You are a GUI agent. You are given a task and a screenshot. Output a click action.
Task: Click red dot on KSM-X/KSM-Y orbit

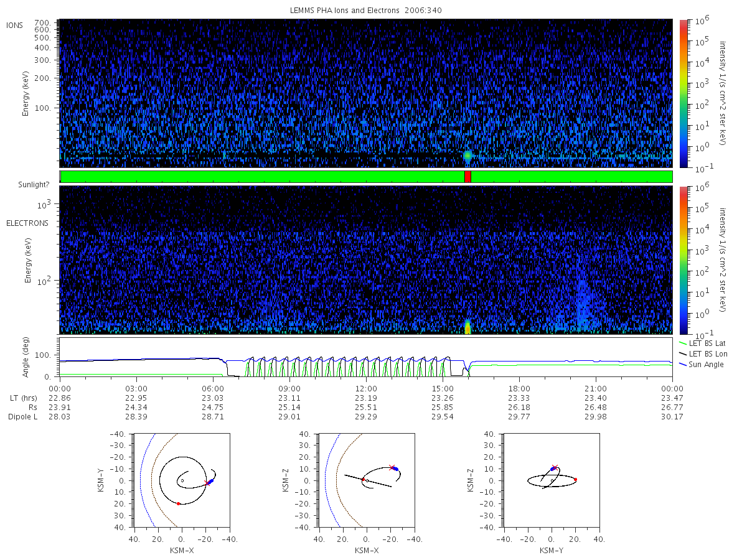pyautogui.click(x=179, y=503)
